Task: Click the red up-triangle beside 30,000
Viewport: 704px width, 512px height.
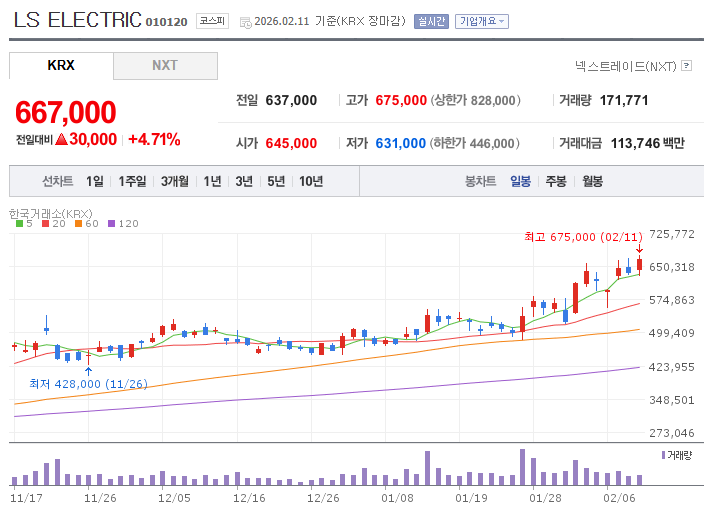Action: (x=62, y=139)
